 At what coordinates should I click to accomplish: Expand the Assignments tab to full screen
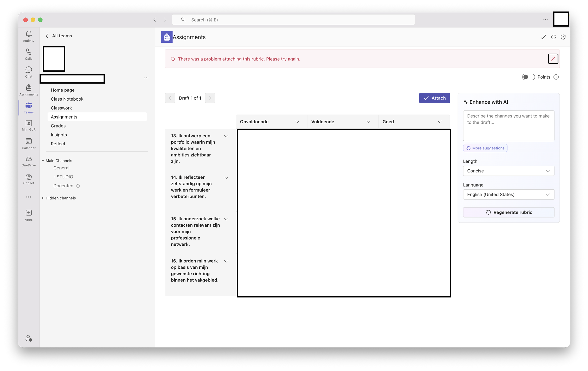click(544, 37)
